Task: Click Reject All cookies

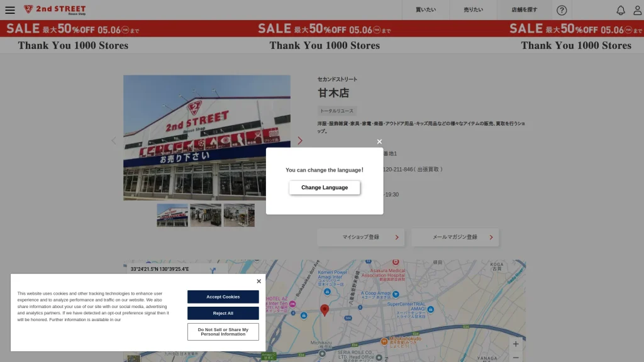Action: point(223,313)
